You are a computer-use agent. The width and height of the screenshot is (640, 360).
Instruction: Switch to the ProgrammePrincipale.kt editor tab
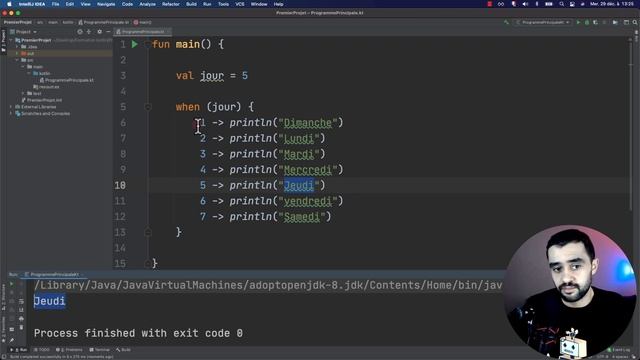pos(142,31)
